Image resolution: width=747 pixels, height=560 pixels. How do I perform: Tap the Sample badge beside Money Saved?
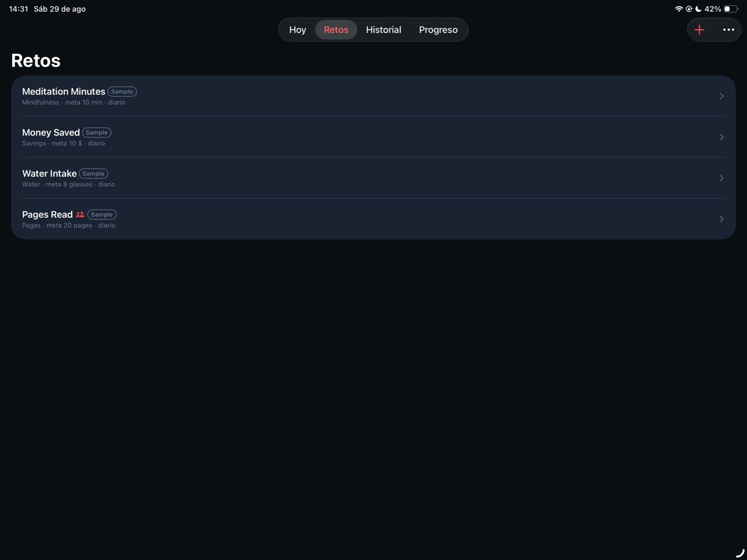click(x=97, y=133)
